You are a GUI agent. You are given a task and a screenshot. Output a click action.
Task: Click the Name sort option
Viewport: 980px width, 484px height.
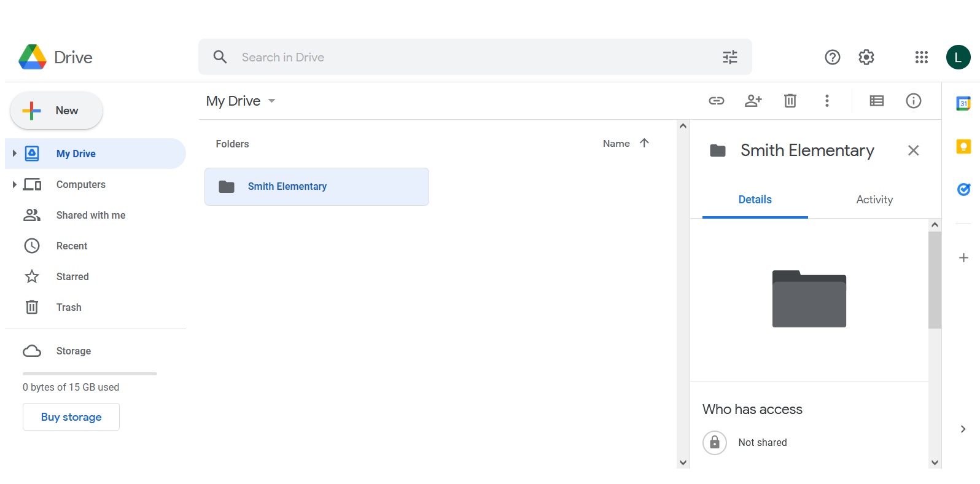point(616,143)
